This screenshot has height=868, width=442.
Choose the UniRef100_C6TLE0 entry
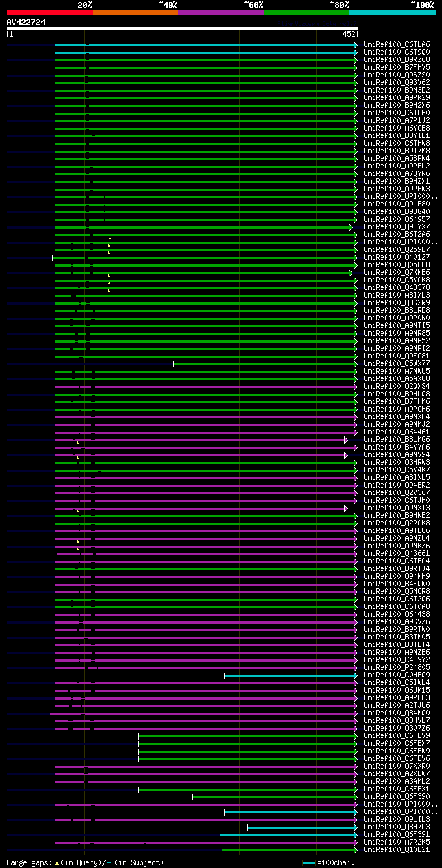click(x=396, y=113)
